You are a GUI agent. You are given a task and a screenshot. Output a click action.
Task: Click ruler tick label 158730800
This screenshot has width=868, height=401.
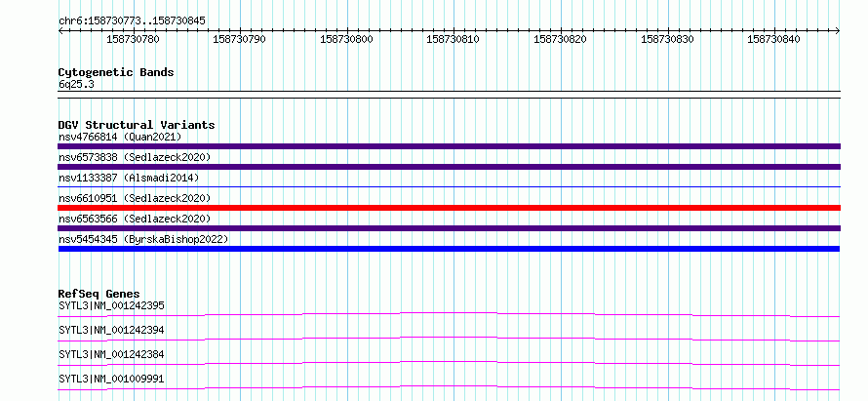click(x=346, y=39)
